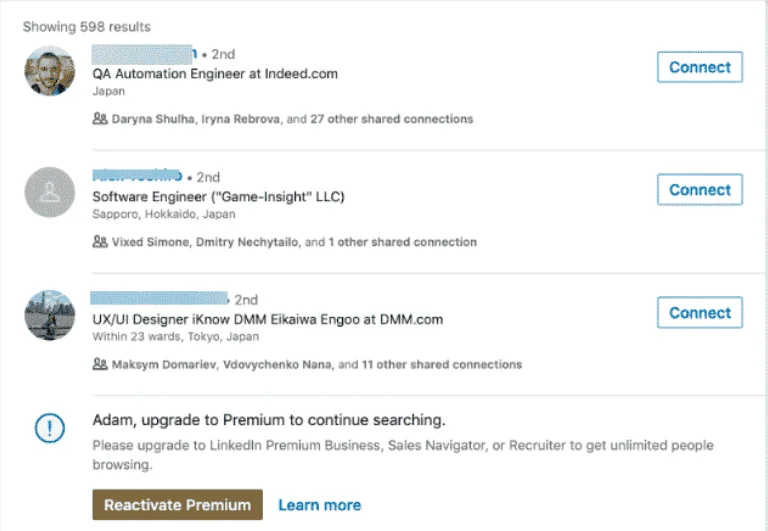768x531 pixels.
Task: Click the QA Automation Engineer's profile photo
Action: (49, 71)
